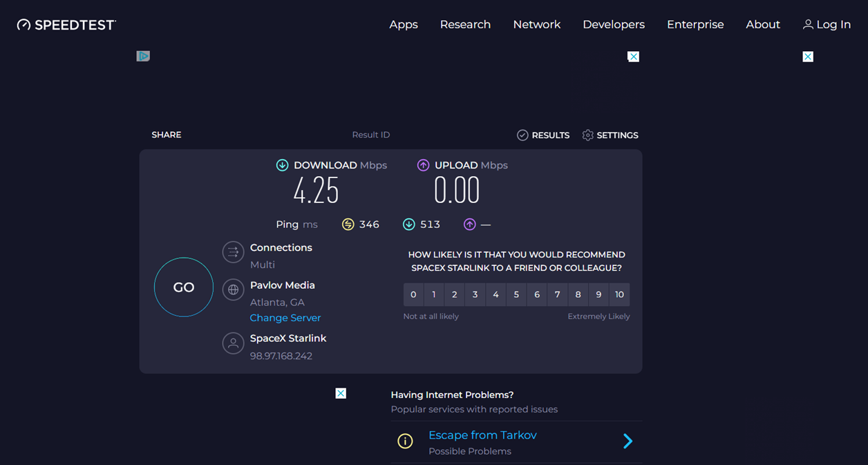Screen dimensions: 868x465
Task: Click the idle ping icon next to 346
Action: point(348,225)
